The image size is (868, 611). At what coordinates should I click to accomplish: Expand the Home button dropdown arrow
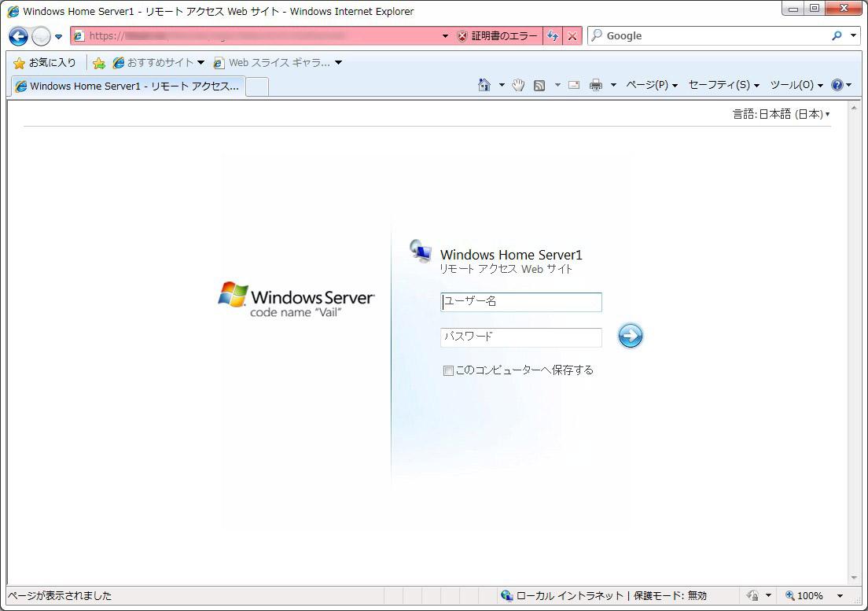tap(502, 85)
